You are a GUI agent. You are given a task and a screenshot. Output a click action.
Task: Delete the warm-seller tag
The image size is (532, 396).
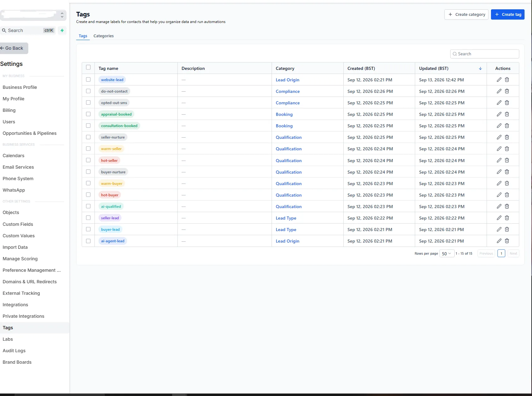pos(507,149)
